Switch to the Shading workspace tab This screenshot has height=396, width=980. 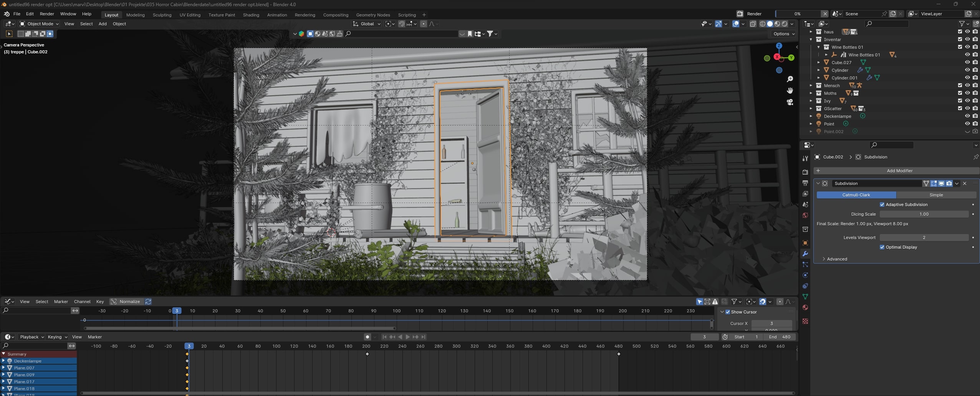251,15
